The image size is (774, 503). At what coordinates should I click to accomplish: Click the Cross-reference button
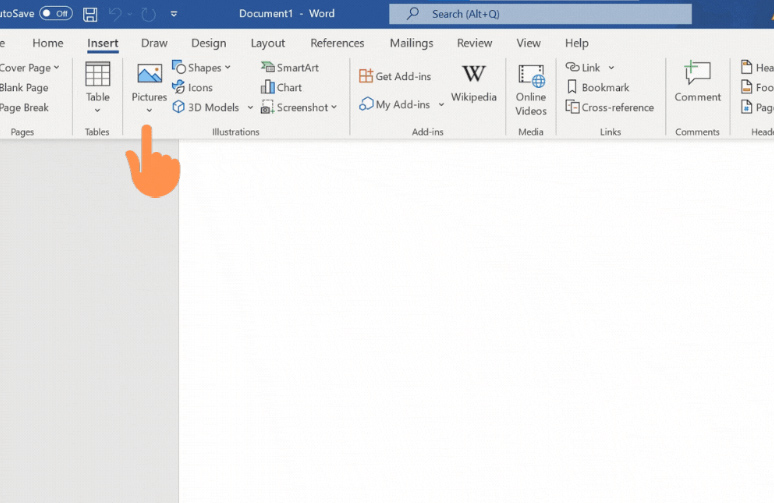click(x=610, y=107)
